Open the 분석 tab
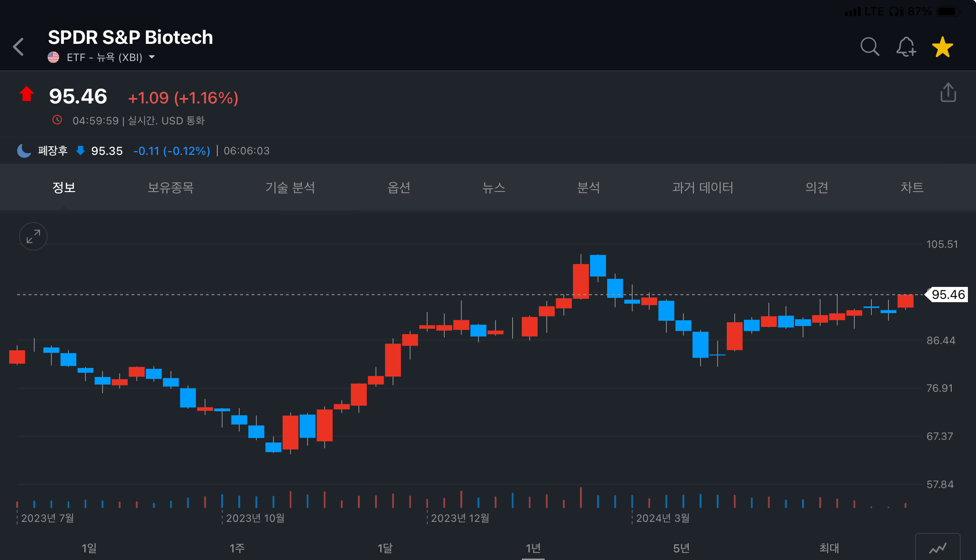Image resolution: width=976 pixels, height=560 pixels. 589,187
